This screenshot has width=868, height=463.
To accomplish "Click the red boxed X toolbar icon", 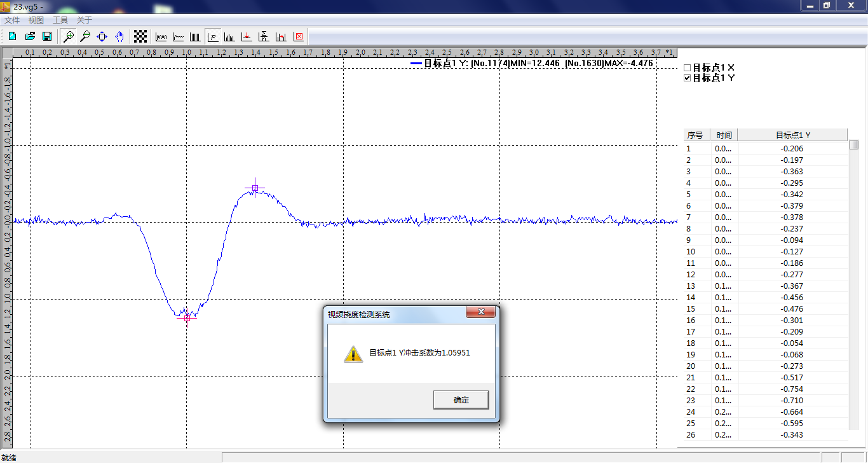I will click(298, 36).
